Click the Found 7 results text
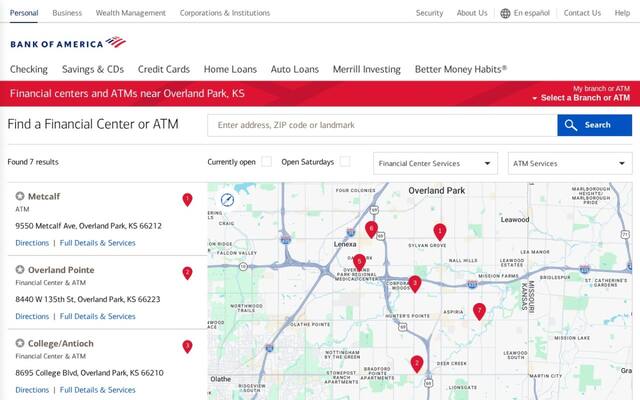The height and width of the screenshot is (400, 640). 33,162
